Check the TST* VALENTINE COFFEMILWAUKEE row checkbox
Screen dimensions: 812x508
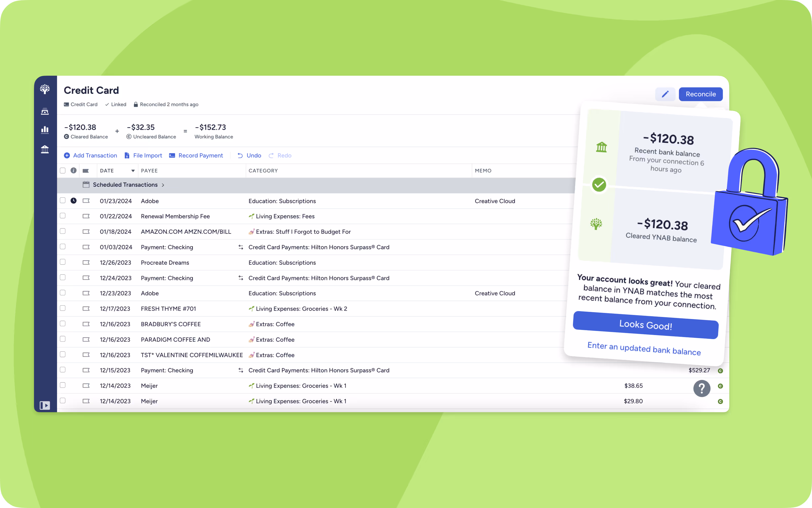click(62, 354)
